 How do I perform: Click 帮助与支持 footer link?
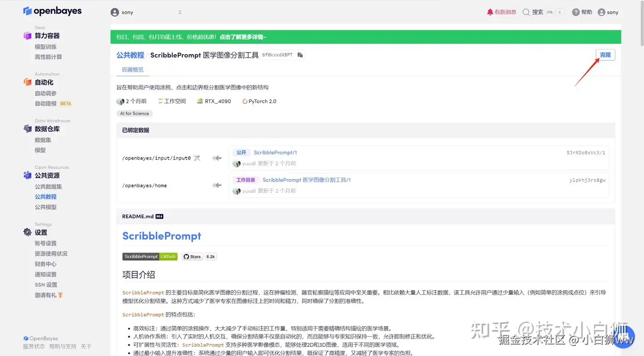[x=63, y=347]
